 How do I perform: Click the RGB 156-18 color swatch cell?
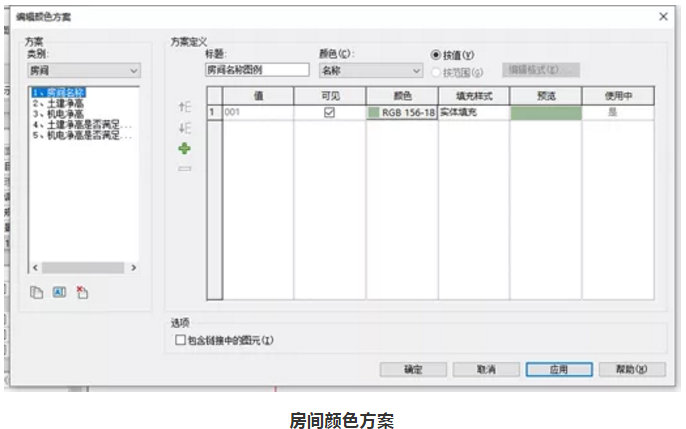pos(402,113)
